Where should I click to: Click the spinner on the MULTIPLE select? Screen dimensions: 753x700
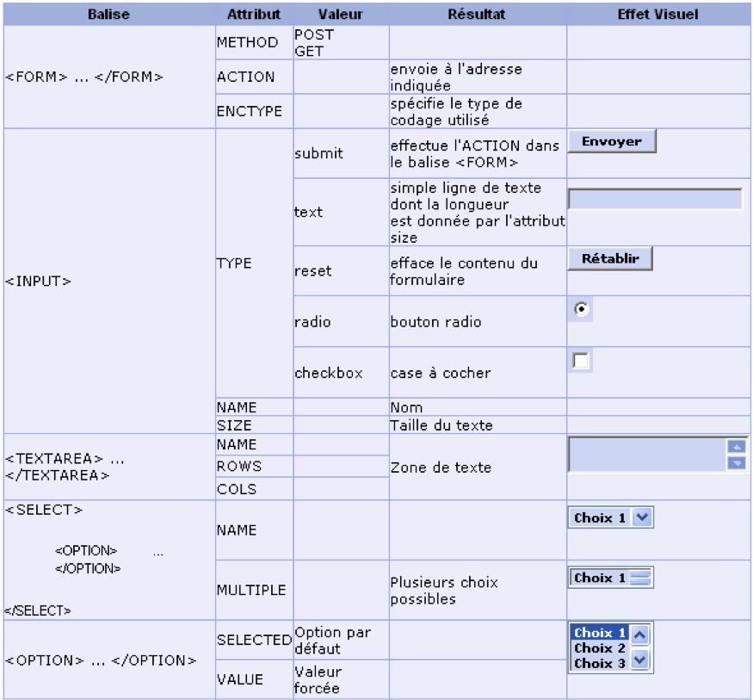[x=640, y=578]
